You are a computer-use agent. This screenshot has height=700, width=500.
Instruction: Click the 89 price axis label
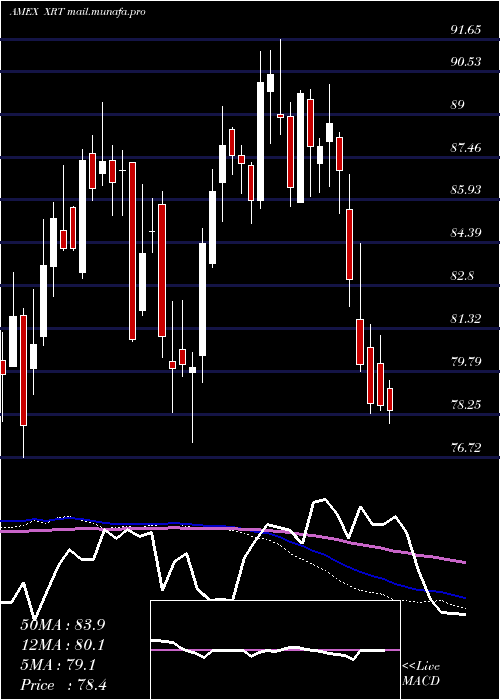pos(458,105)
